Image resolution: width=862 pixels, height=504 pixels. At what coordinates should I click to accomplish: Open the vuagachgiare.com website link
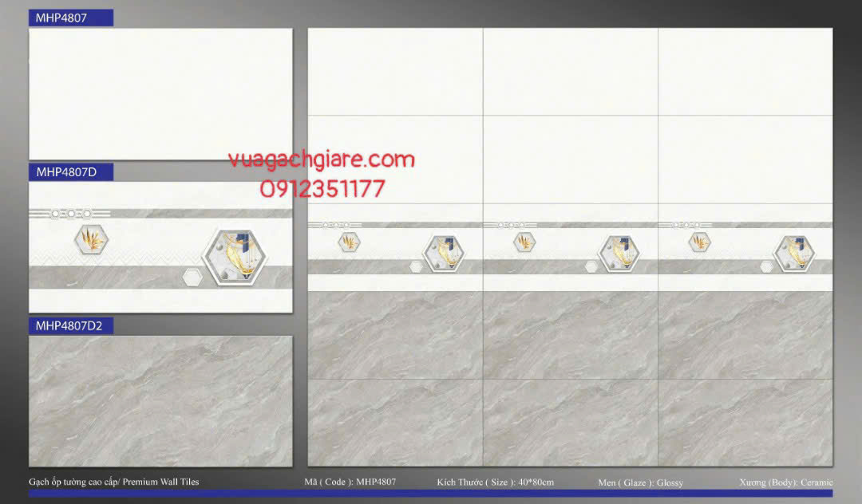(321, 159)
